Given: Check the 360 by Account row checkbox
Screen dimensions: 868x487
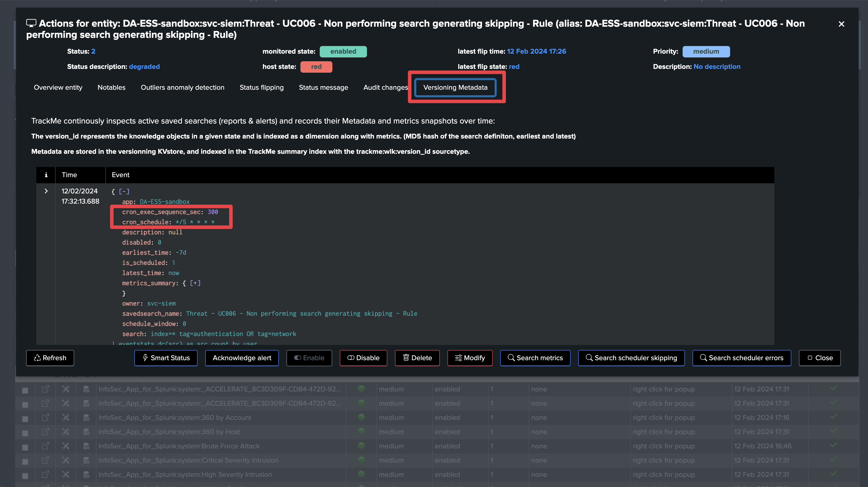Looking at the screenshot, I should click(25, 419).
